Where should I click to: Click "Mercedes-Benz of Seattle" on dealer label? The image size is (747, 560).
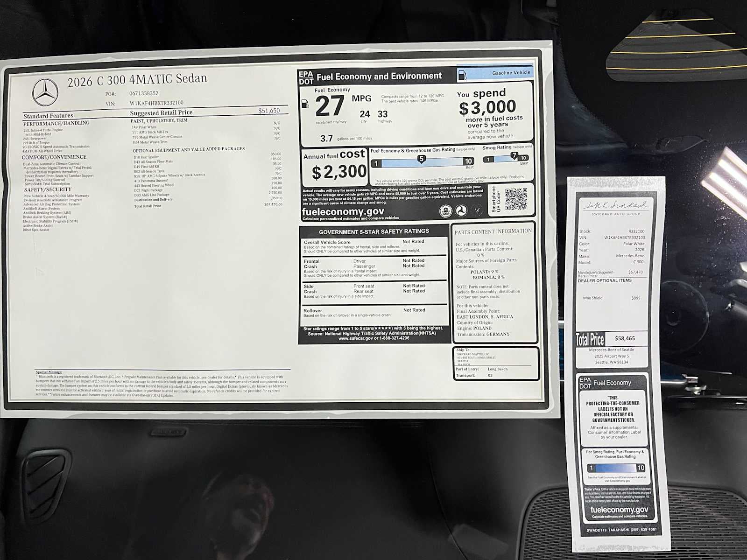(x=612, y=350)
